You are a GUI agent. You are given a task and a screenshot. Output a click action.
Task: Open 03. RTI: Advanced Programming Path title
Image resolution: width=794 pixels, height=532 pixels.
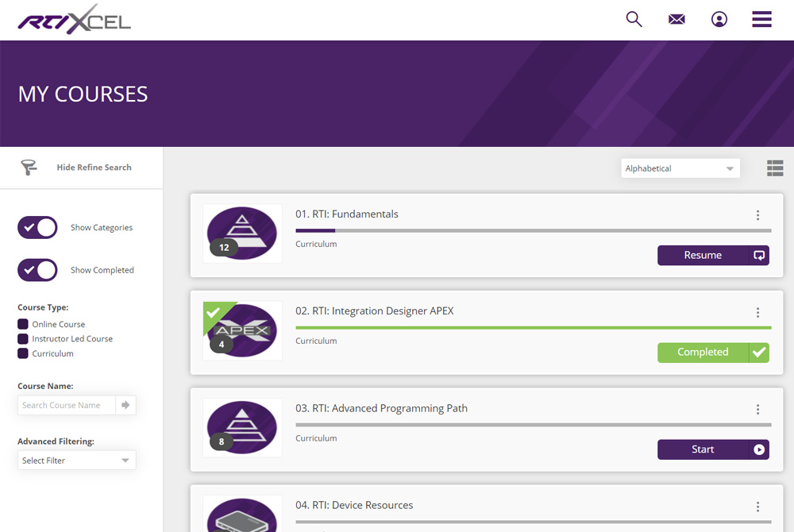pos(381,408)
